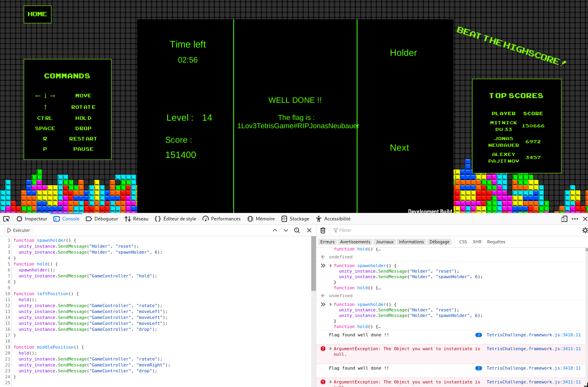Click editor line 10 leftPosition function
Screen dimensions: 588x387
click(46, 294)
